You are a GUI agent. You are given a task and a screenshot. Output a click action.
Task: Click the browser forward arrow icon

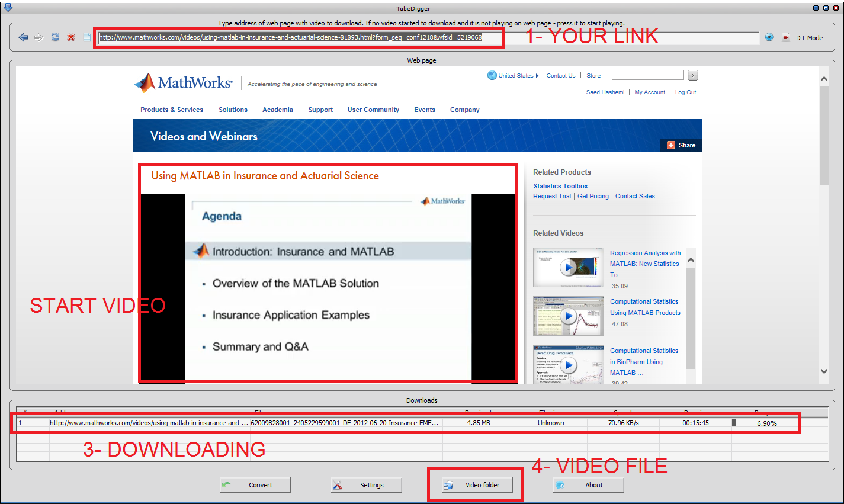38,37
